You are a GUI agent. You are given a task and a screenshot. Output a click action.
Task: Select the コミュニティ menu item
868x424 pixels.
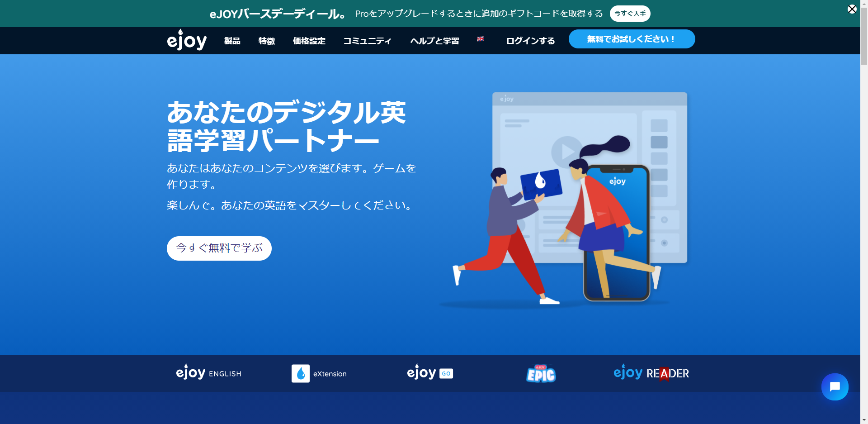pos(367,40)
